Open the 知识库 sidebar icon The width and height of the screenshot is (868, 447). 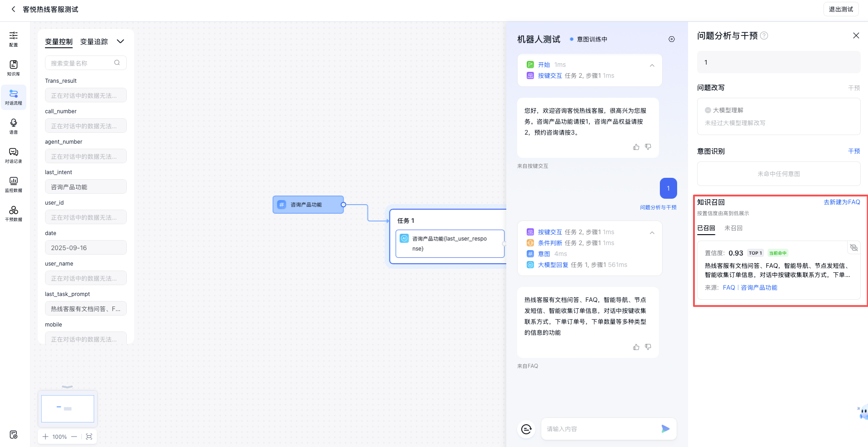coord(14,68)
